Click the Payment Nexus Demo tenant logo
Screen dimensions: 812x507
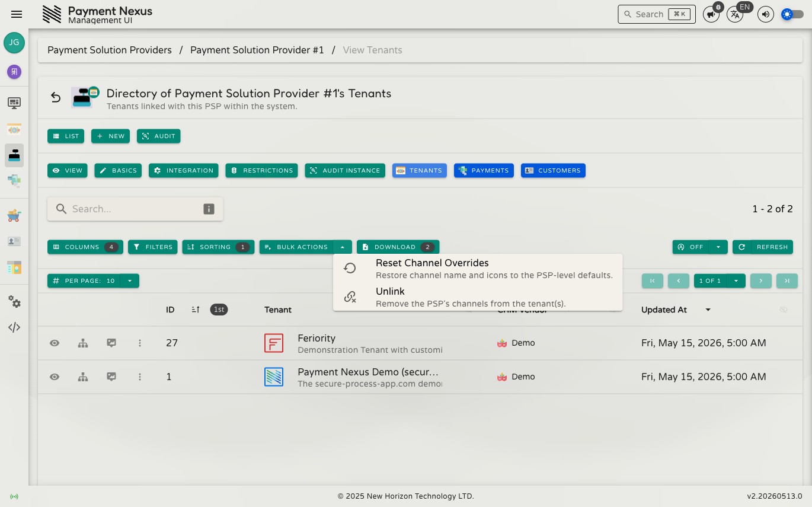[x=274, y=377]
